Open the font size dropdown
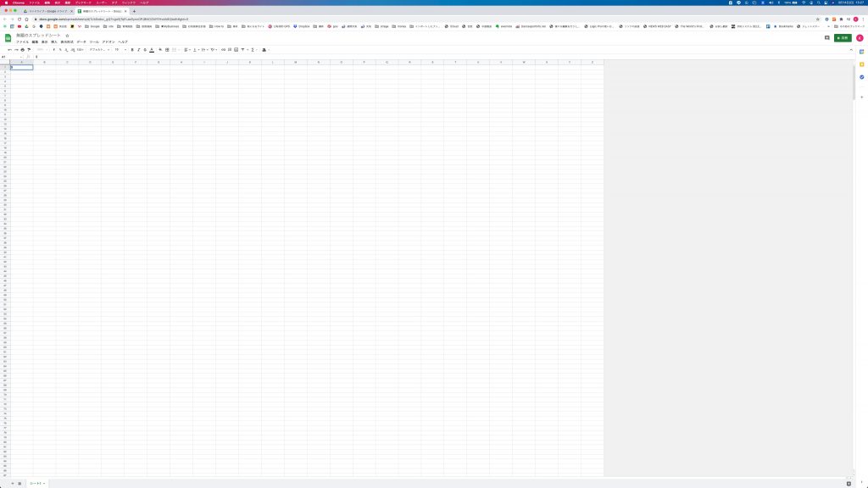Screen dimensions: 868x488 (x=120, y=49)
